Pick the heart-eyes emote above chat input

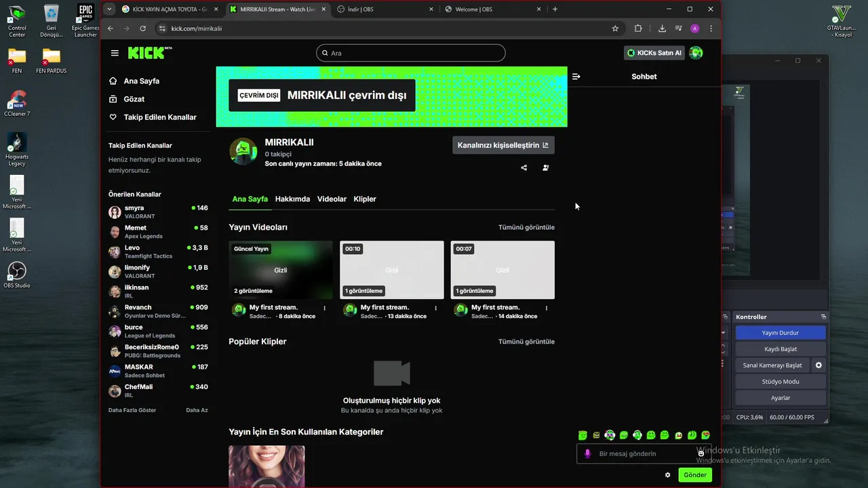point(705,435)
